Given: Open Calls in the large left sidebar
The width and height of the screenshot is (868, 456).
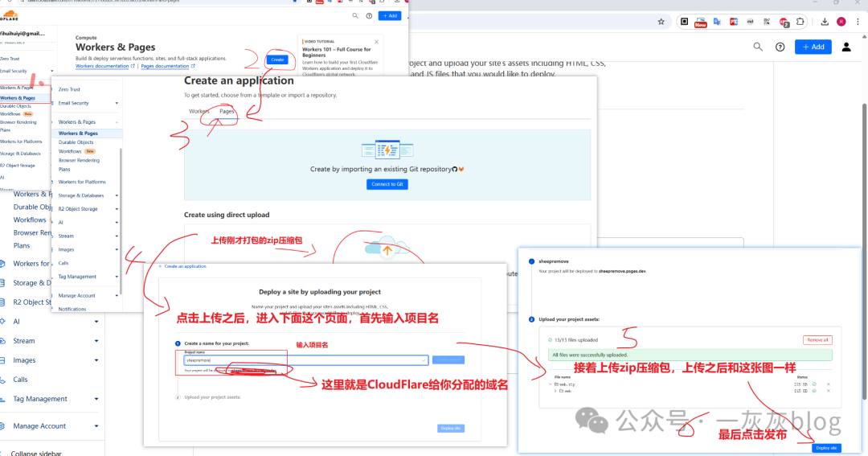Looking at the screenshot, I should [20, 380].
